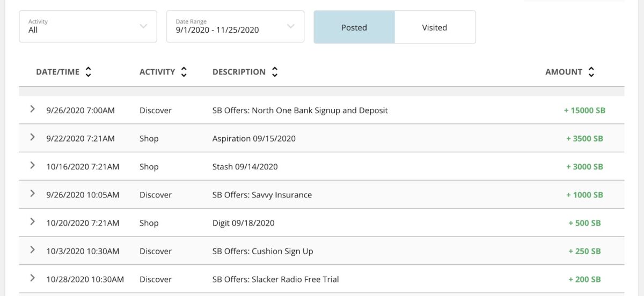Expand the North One Bank Signup row
Image resolution: width=644 pixels, height=296 pixels.
tap(32, 109)
